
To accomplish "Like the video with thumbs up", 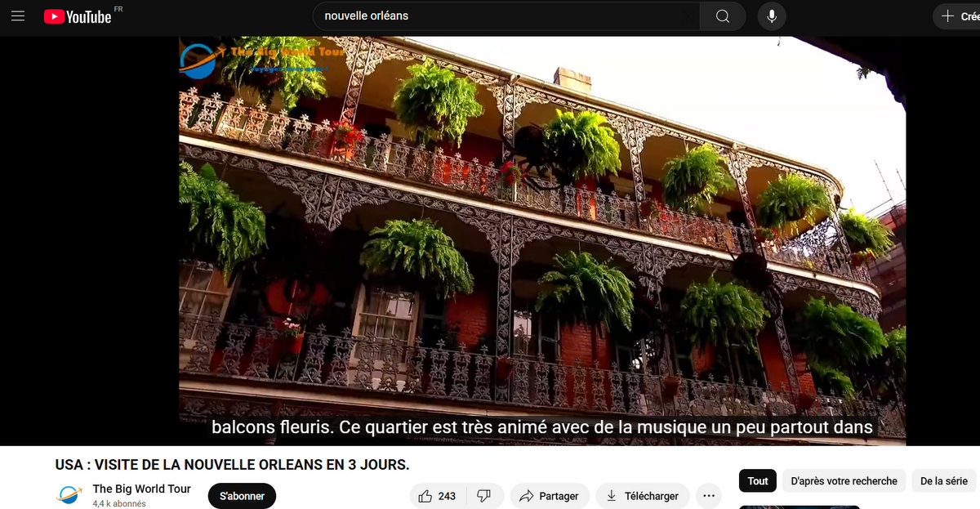I will point(438,496).
